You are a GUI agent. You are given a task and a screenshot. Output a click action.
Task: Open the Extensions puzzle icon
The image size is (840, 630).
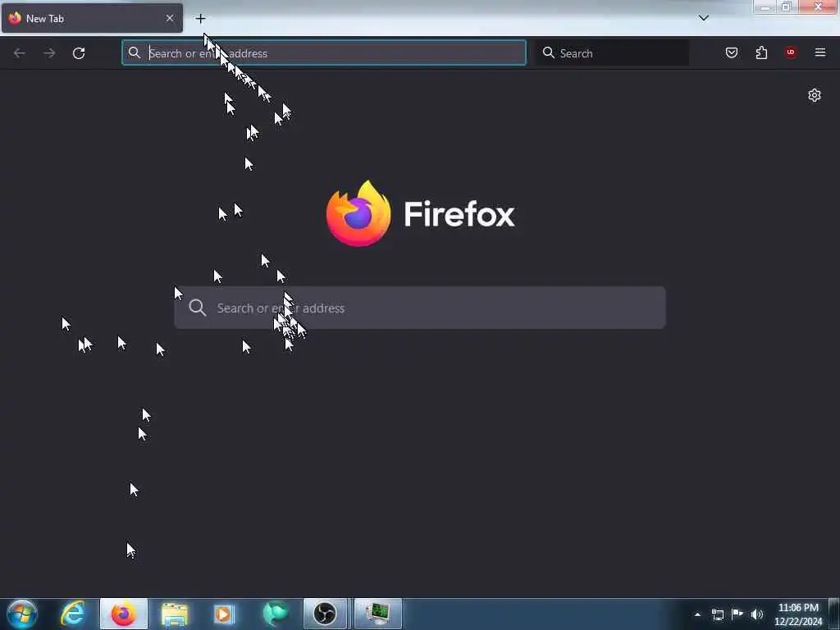761,52
